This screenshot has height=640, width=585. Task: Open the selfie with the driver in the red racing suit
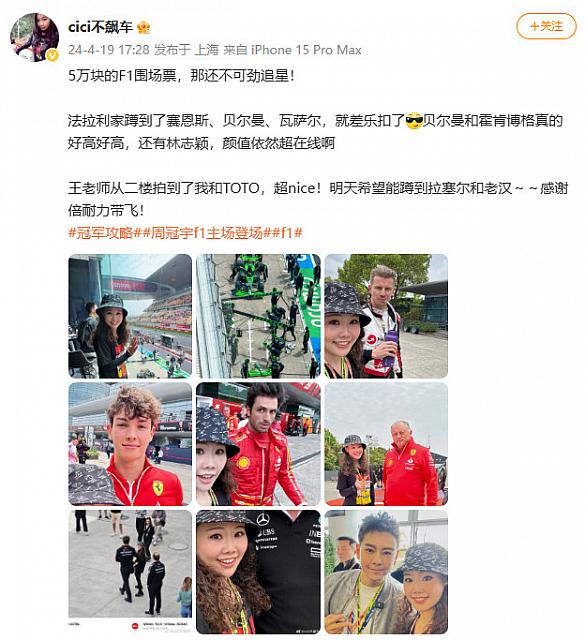click(258, 444)
